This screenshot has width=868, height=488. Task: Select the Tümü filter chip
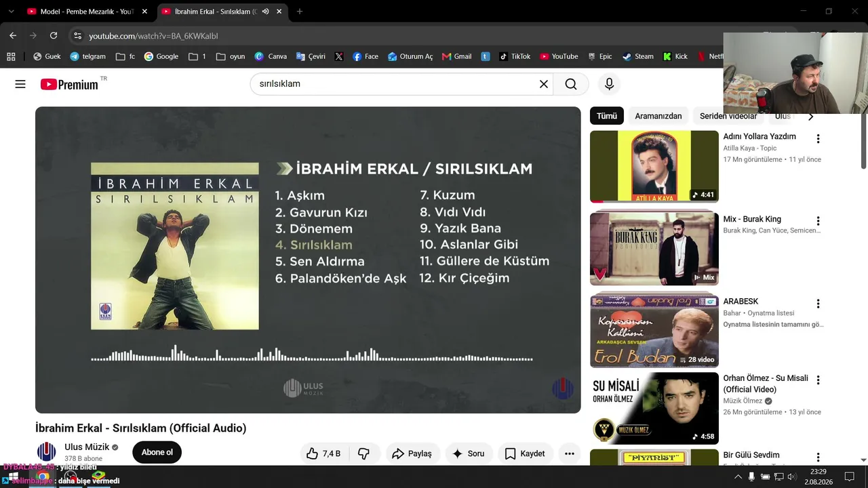click(607, 116)
